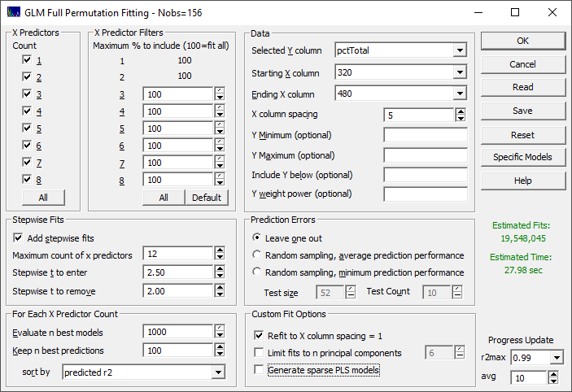Click the application icon in title bar
This screenshot has height=392, width=572.
14,13
